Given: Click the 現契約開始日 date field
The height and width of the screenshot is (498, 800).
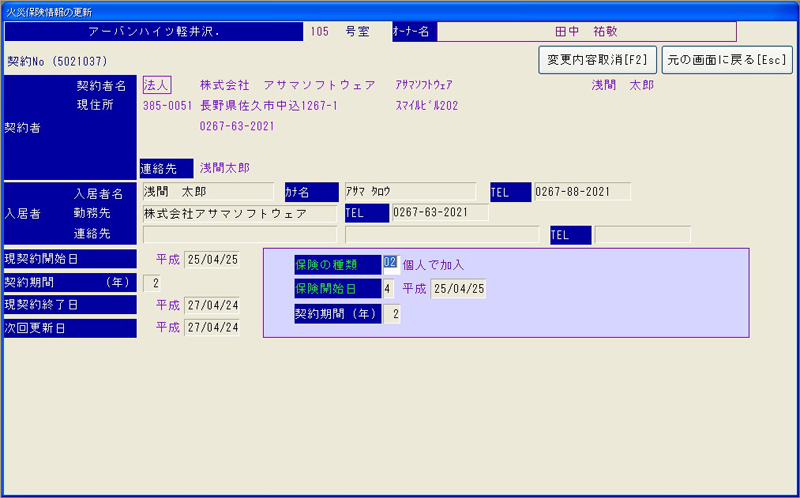Looking at the screenshot, I should pos(211,260).
